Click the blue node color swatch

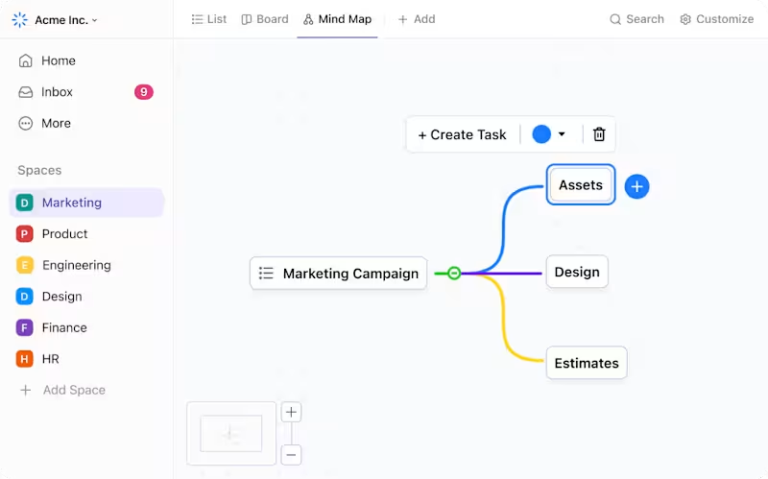(541, 134)
